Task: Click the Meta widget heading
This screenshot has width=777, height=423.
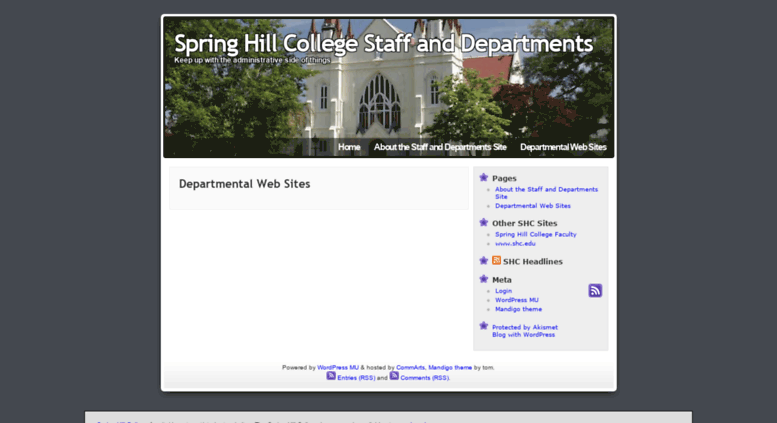Action: coord(501,280)
